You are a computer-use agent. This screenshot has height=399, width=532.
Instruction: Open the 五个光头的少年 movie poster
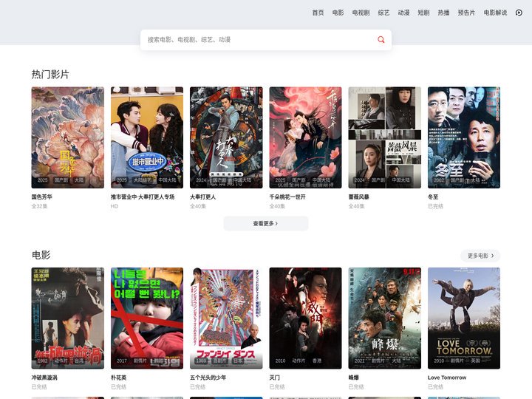(x=226, y=318)
